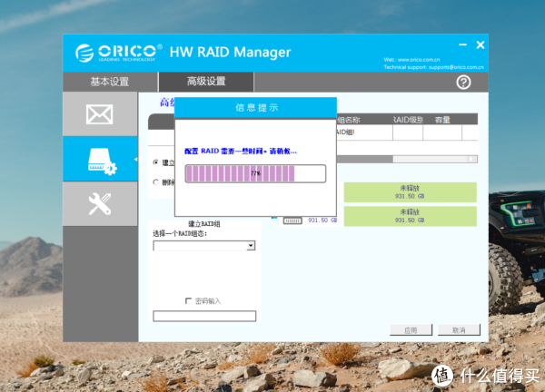545x392 pixels.
Task: Close the HW RAID Manager window
Action: pyautogui.click(x=480, y=45)
